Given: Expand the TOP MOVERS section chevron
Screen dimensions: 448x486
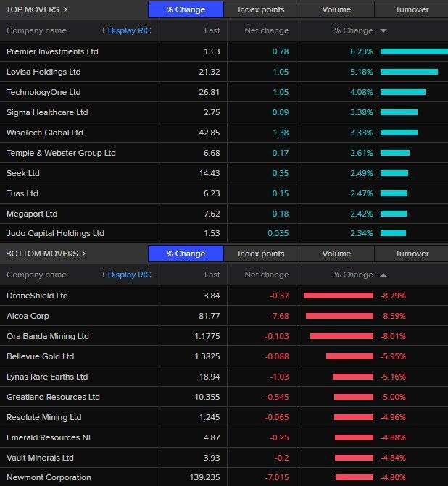Looking at the screenshot, I should point(65,9).
